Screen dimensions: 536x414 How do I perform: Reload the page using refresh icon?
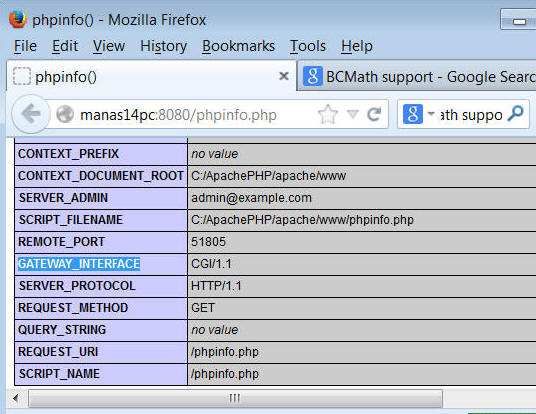[374, 114]
